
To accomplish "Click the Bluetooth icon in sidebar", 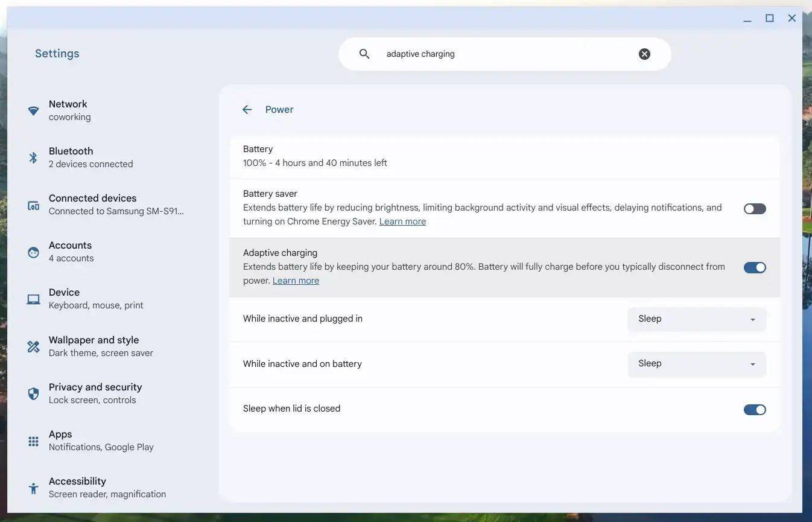I will (34, 158).
